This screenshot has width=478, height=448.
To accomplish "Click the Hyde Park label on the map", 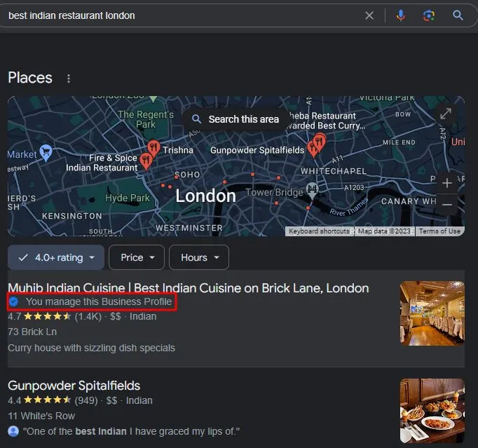I will pos(128,198).
